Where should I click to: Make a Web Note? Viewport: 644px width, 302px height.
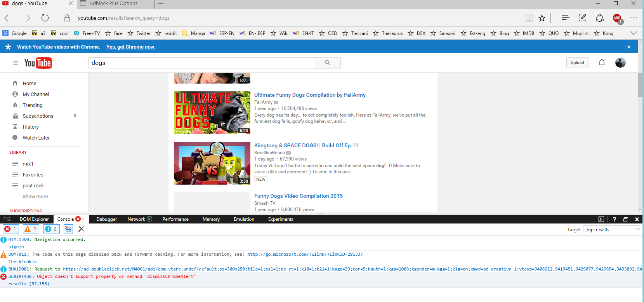tap(582, 18)
